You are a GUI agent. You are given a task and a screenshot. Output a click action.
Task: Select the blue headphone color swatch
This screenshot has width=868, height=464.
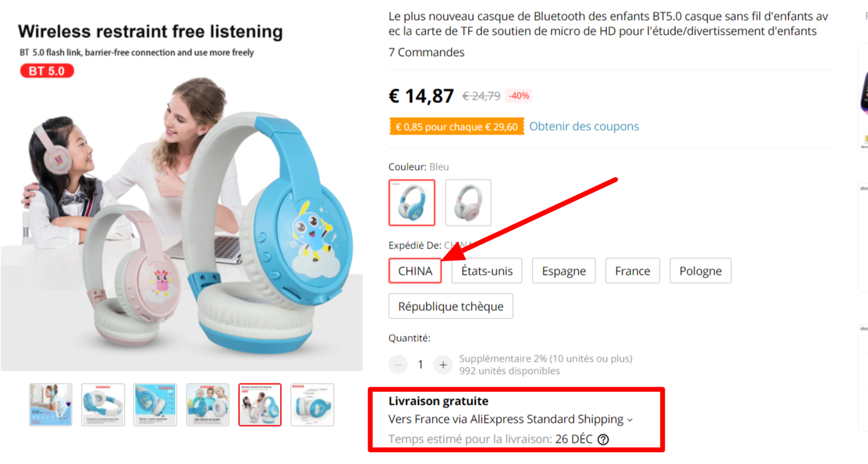coord(411,202)
